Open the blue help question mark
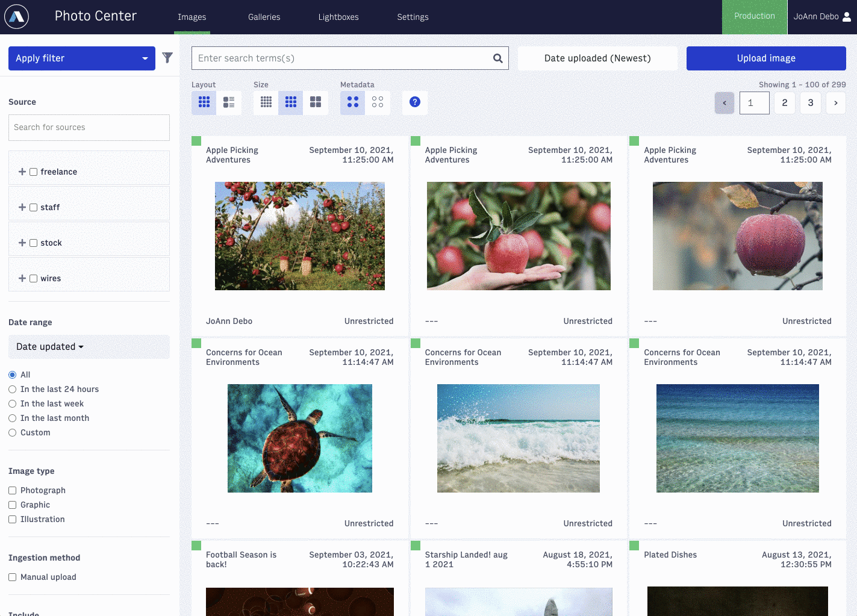This screenshot has width=857, height=616. (415, 102)
